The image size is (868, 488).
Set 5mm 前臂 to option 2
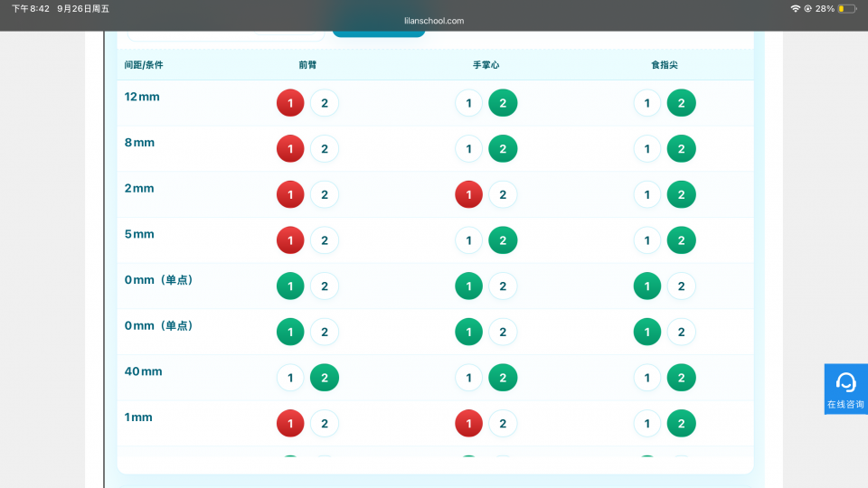coord(325,240)
